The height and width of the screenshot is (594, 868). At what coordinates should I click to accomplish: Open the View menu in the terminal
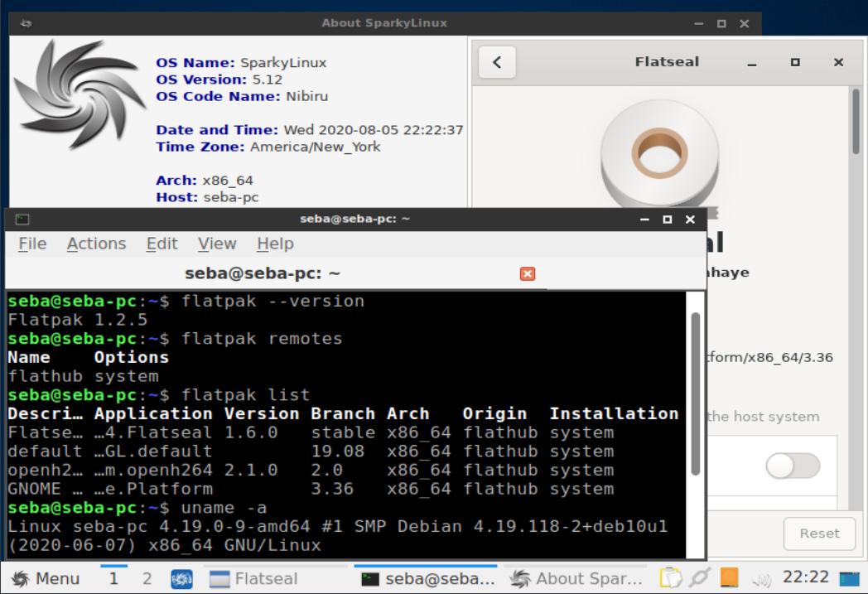pyautogui.click(x=217, y=244)
